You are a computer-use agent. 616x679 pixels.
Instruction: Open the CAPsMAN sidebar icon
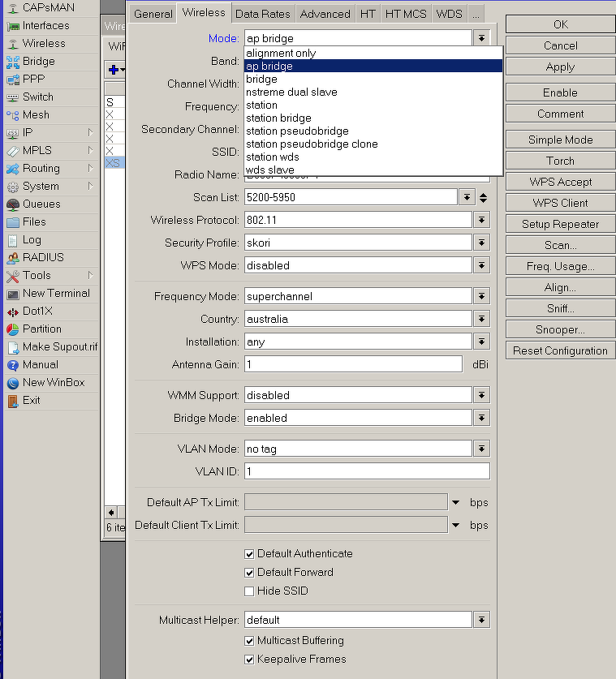(13, 8)
